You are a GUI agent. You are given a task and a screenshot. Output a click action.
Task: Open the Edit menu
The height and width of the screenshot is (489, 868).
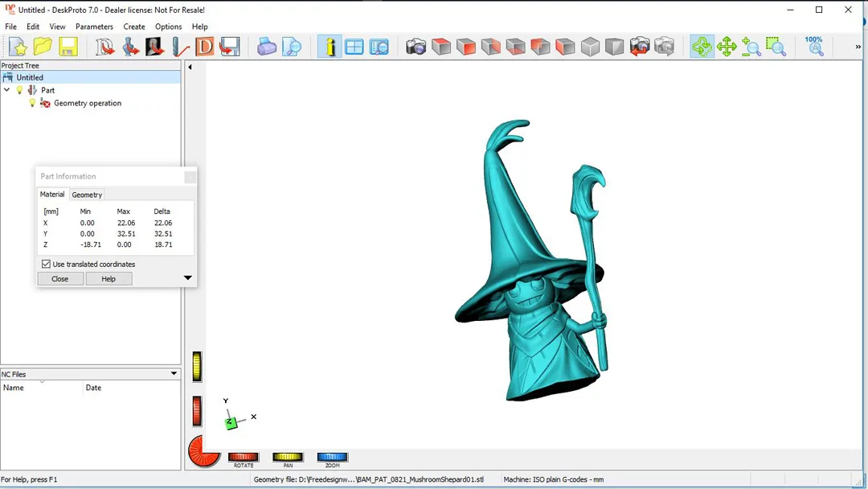coord(33,27)
